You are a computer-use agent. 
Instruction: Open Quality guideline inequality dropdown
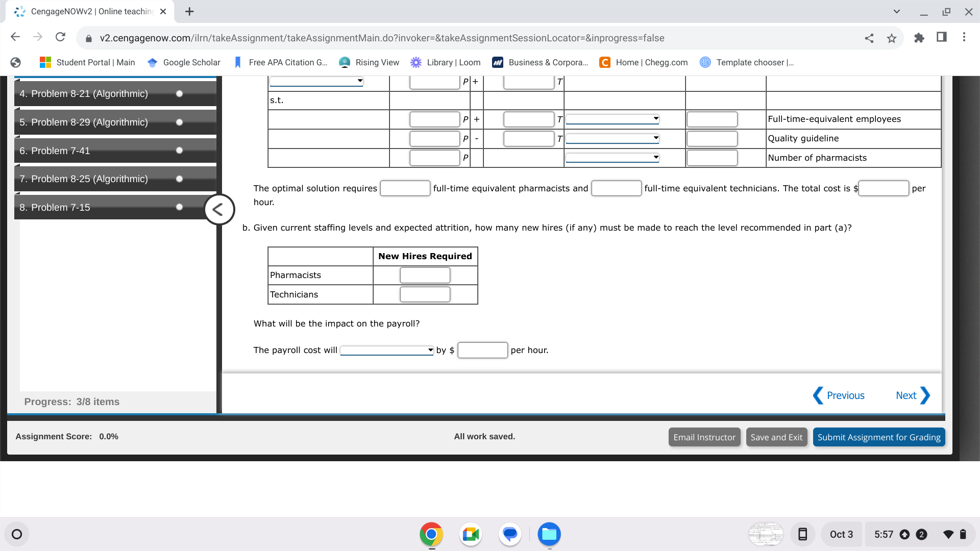pos(612,138)
